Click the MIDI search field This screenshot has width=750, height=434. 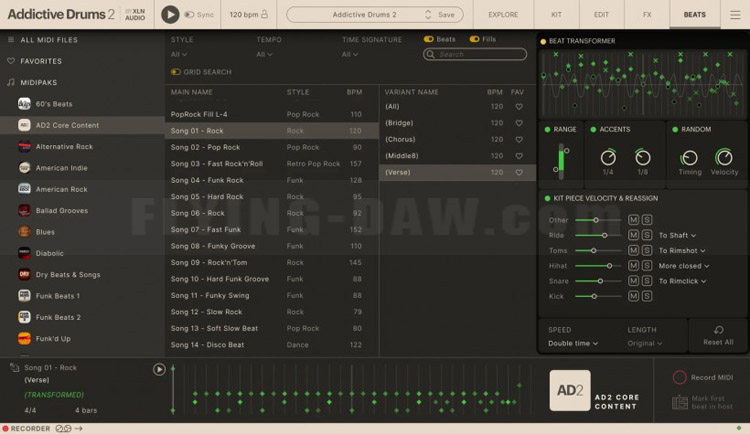point(475,54)
